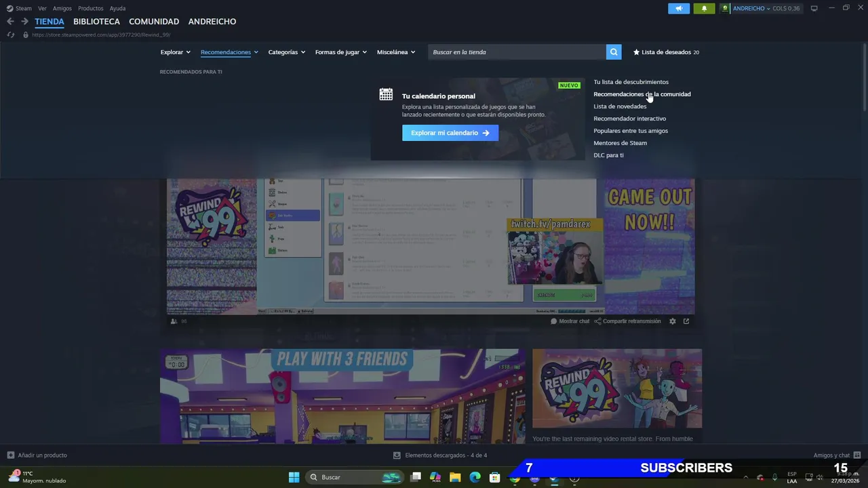Image resolution: width=868 pixels, height=488 pixels.
Task: Launch Microsoft Edge from taskbar
Action: [475, 477]
